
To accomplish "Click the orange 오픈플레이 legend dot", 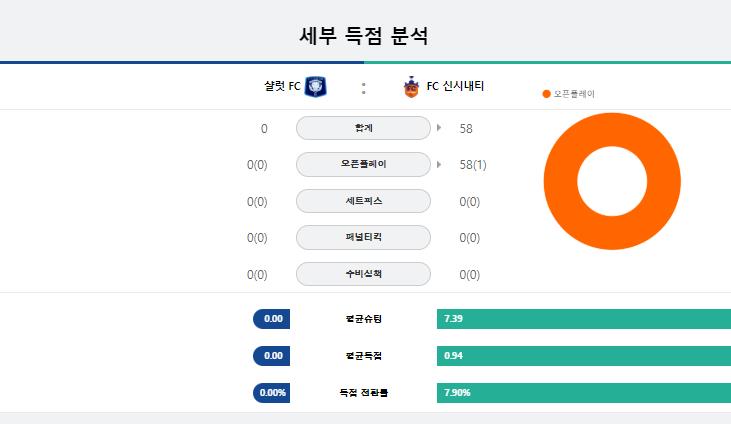I will coord(546,94).
